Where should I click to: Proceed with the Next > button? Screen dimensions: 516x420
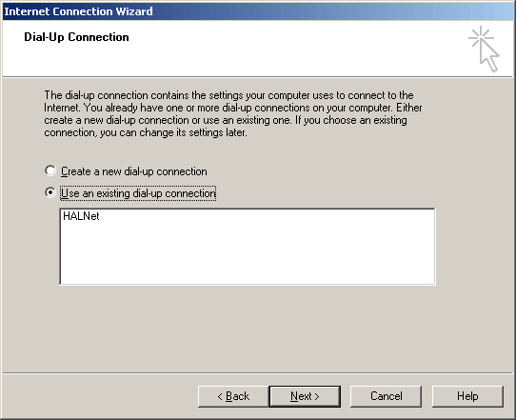[x=305, y=396]
